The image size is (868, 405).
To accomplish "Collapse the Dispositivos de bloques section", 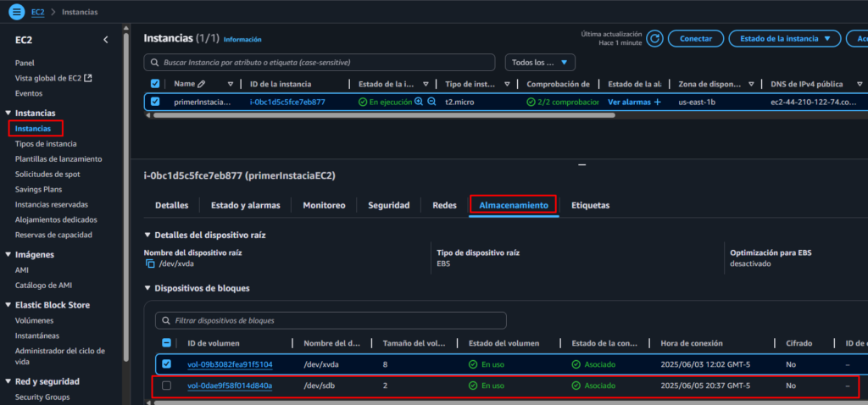I will pos(147,288).
